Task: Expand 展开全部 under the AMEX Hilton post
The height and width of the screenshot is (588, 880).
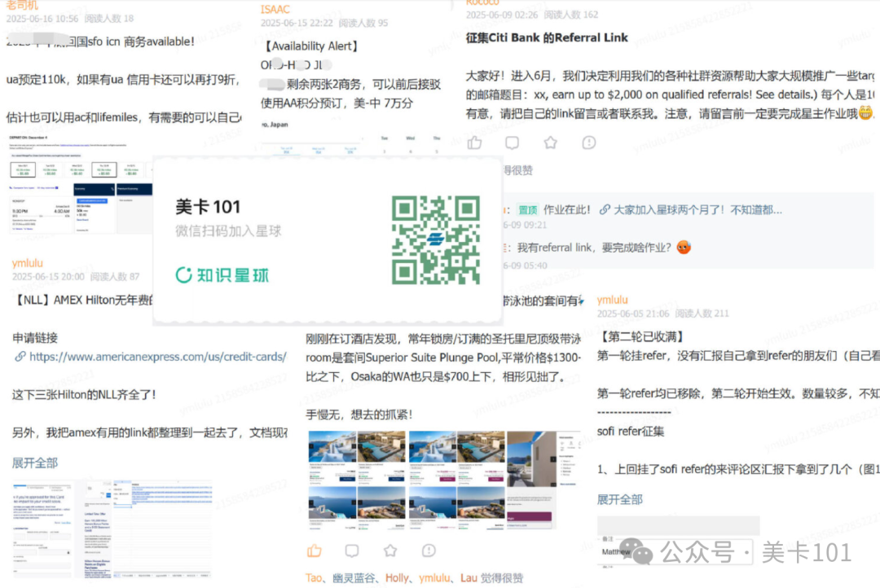Action: [x=34, y=463]
